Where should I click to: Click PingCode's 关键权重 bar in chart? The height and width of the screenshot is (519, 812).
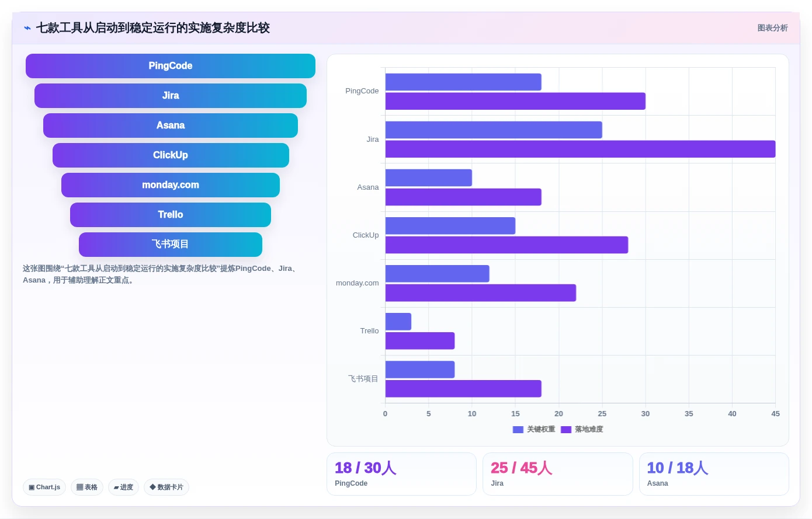pyautogui.click(x=463, y=82)
